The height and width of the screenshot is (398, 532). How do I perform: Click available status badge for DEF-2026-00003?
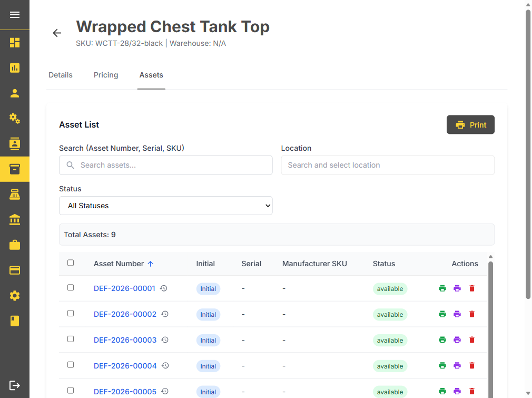[390, 340]
